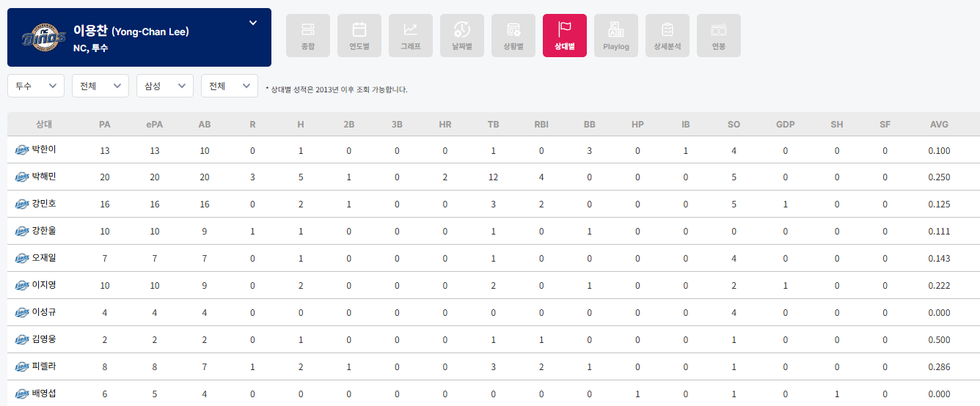Screen dimensions: 980x406
Task: Click the 0.143 AVG value for 오재일
Action: tap(939, 259)
